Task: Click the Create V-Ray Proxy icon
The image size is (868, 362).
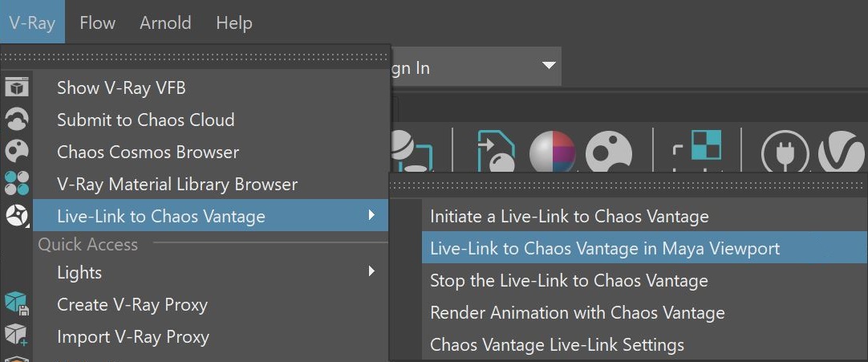Action: coord(17,303)
